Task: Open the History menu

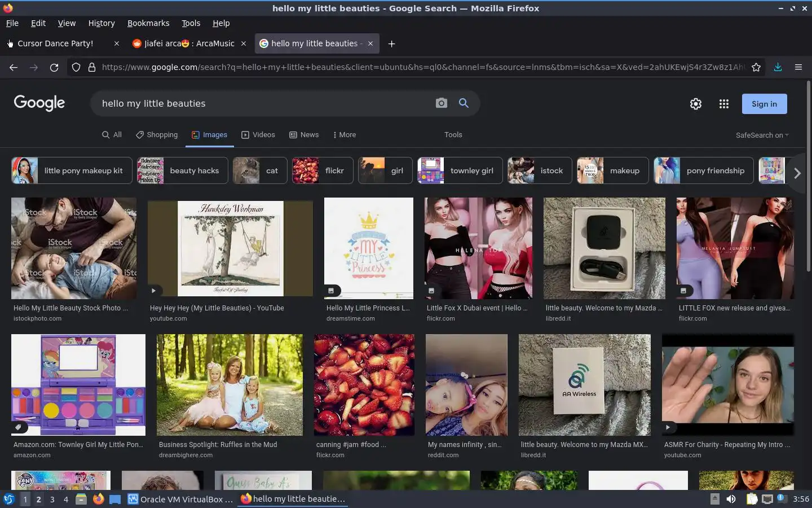Action: 101,23
